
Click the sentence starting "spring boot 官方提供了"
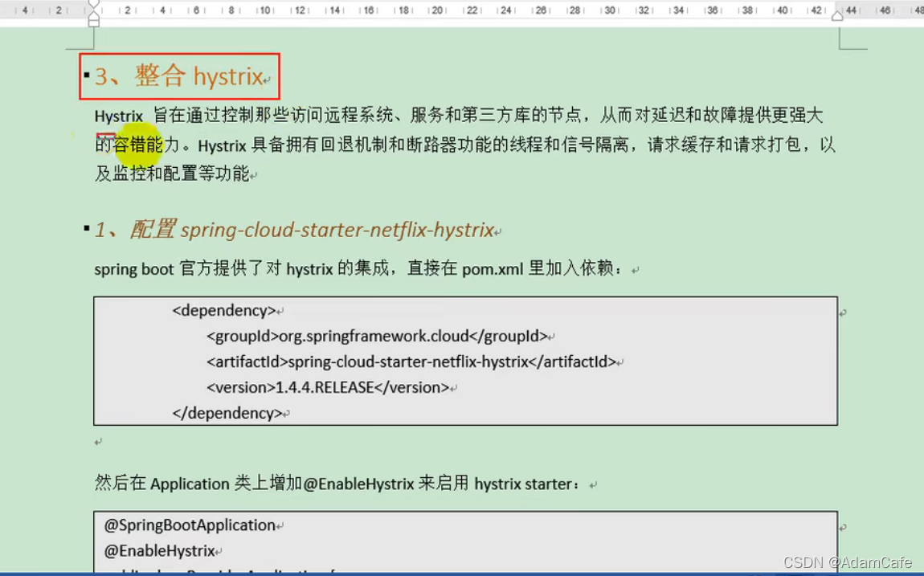[358, 269]
